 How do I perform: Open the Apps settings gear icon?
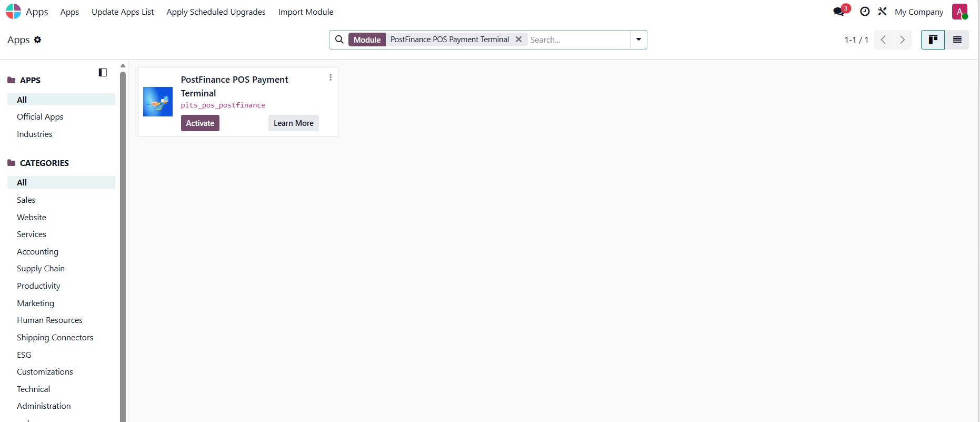37,40
